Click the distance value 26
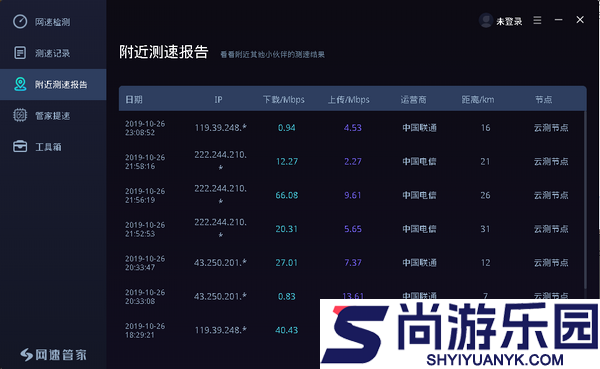Viewport: 600px width, 369px height. point(485,195)
